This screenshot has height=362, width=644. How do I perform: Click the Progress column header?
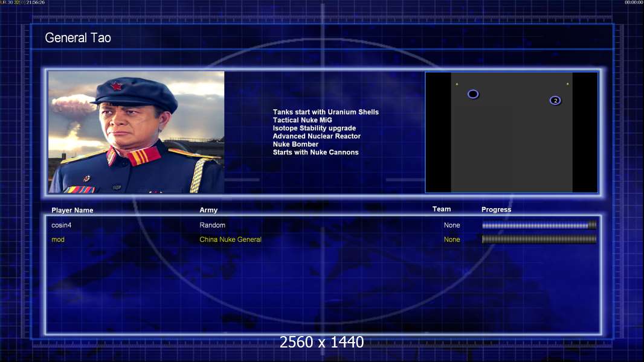[496, 210]
